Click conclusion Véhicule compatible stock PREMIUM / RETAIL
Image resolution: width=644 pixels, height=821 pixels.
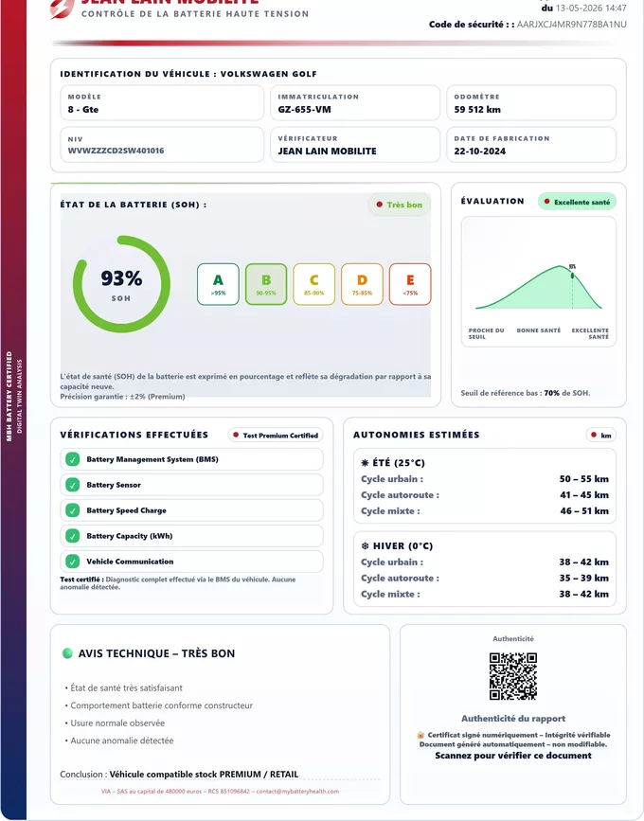pos(204,774)
